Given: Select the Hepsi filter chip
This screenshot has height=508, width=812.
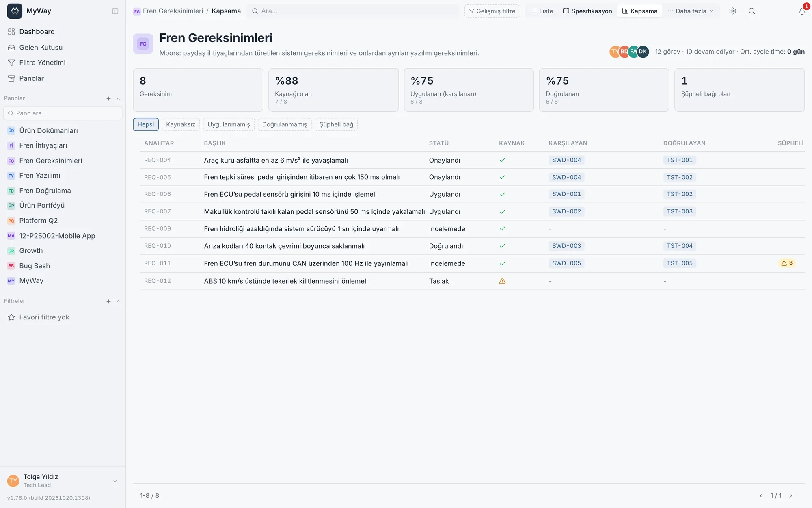Looking at the screenshot, I should (146, 124).
